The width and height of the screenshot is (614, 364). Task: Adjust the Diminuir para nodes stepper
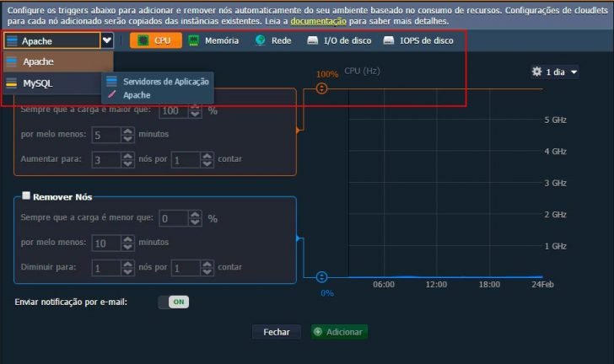127,268
